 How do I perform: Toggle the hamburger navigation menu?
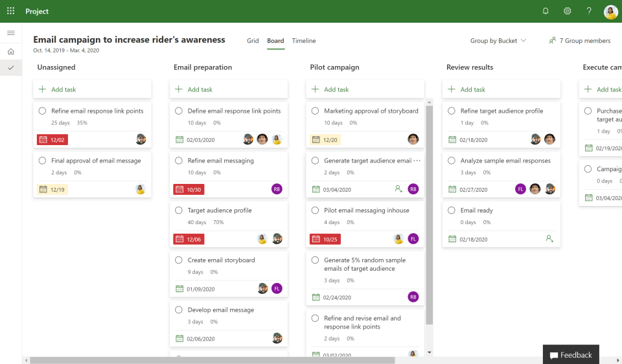click(11, 33)
